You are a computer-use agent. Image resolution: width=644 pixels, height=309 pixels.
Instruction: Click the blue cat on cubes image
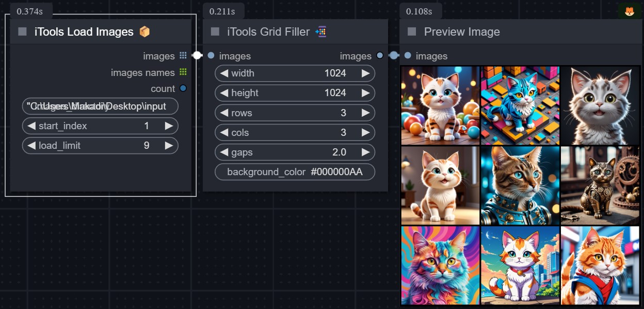(x=520, y=105)
